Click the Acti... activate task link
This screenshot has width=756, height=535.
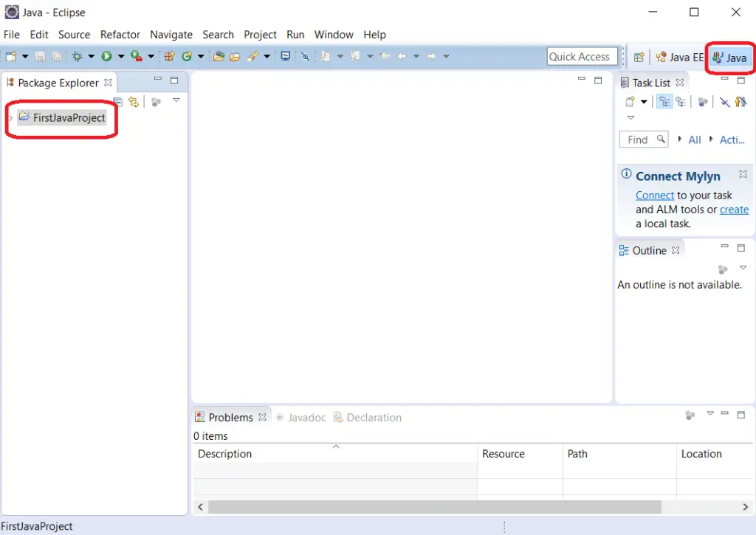[732, 139]
